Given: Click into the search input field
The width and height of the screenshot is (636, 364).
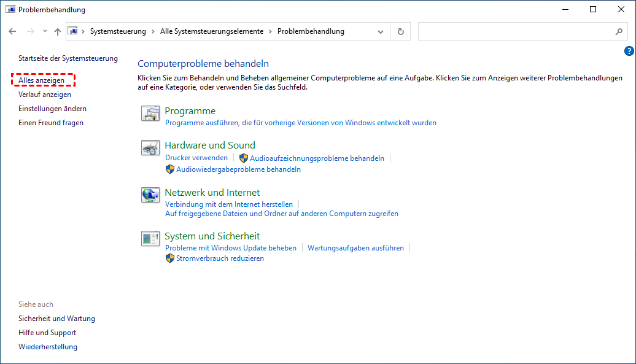Looking at the screenshot, I should (516, 31).
